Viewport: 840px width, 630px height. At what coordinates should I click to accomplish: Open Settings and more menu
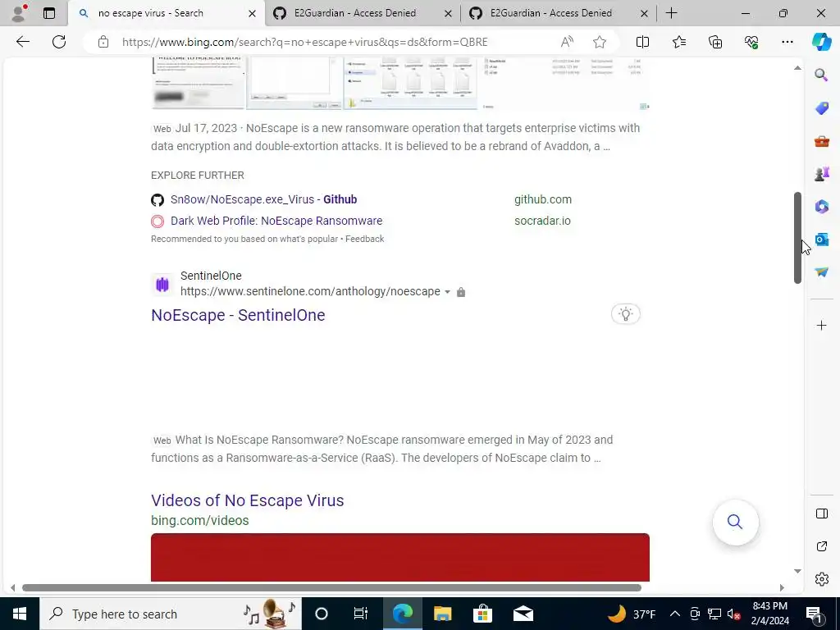(x=787, y=42)
